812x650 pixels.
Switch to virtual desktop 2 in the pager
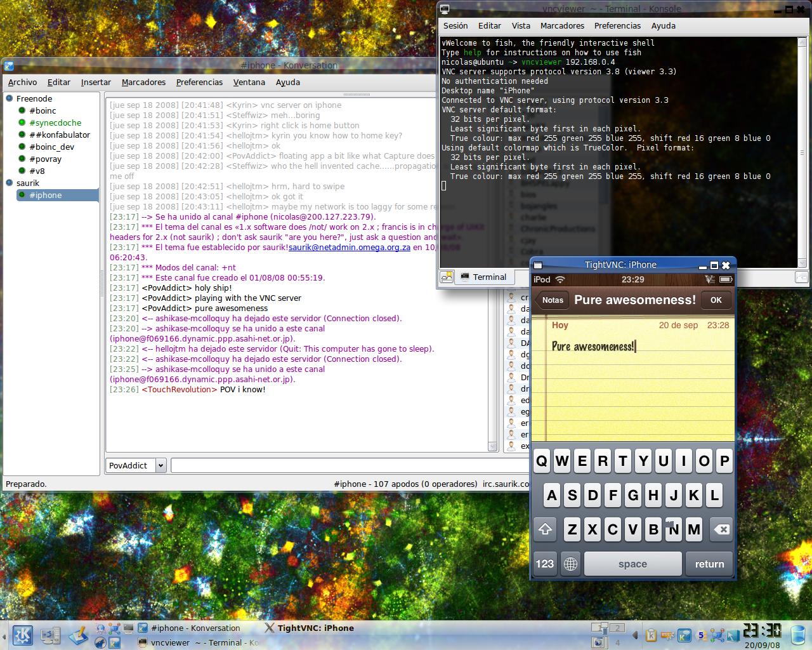(617, 628)
